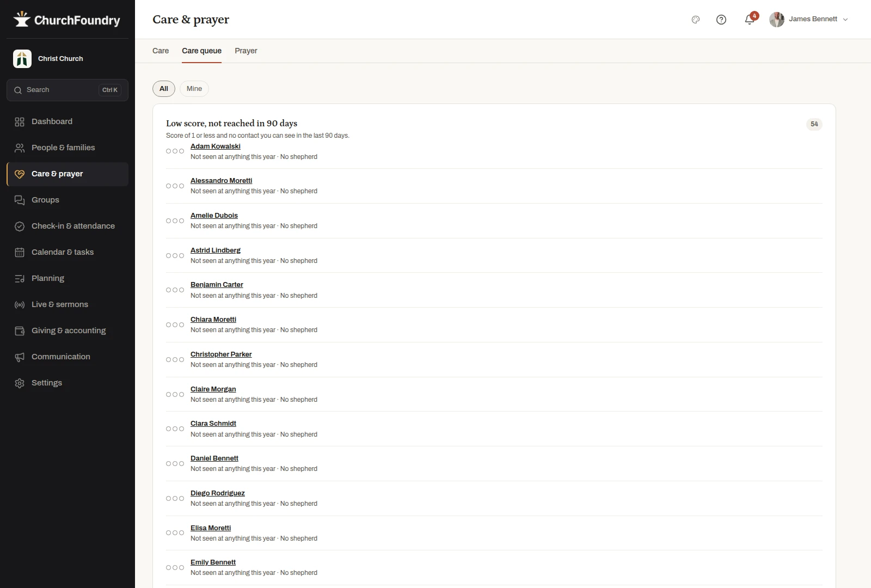871x588 pixels.
Task: Select the Care queue tab
Action: (x=201, y=51)
